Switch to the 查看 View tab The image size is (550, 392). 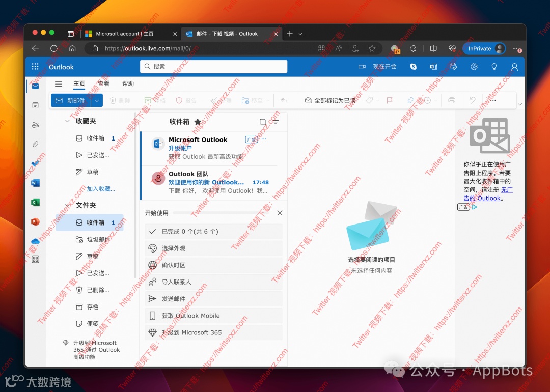pyautogui.click(x=103, y=83)
